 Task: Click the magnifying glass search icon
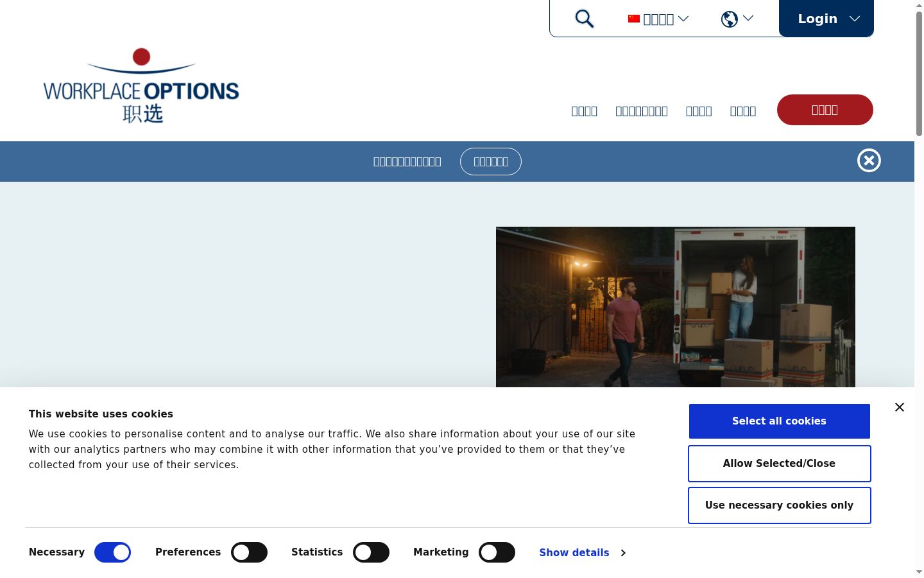[x=584, y=19]
